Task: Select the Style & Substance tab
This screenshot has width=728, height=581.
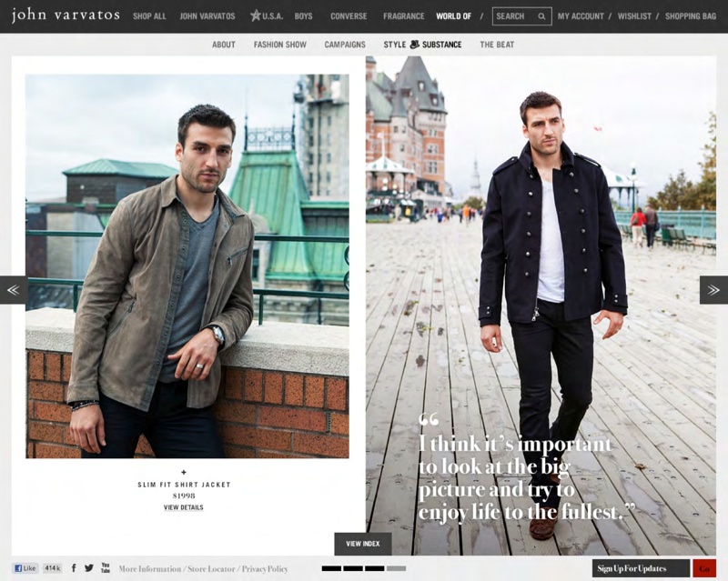Action: (422, 45)
